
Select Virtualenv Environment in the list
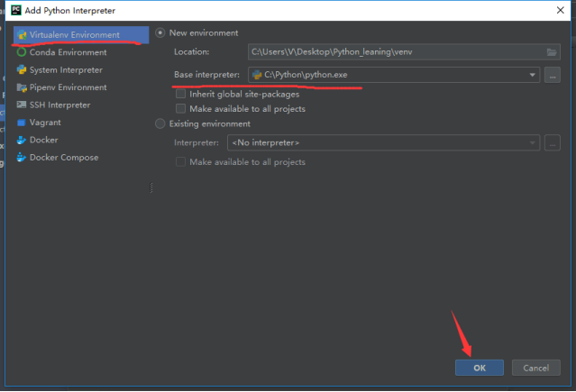[x=81, y=35]
